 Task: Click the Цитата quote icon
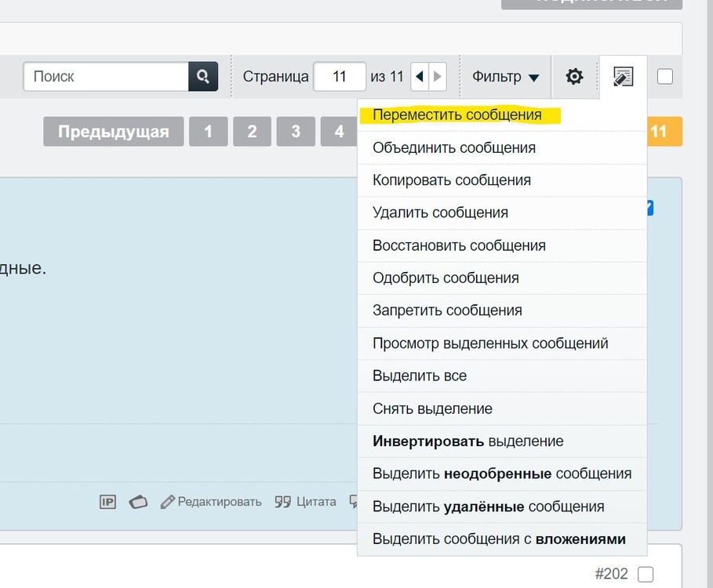(x=283, y=502)
